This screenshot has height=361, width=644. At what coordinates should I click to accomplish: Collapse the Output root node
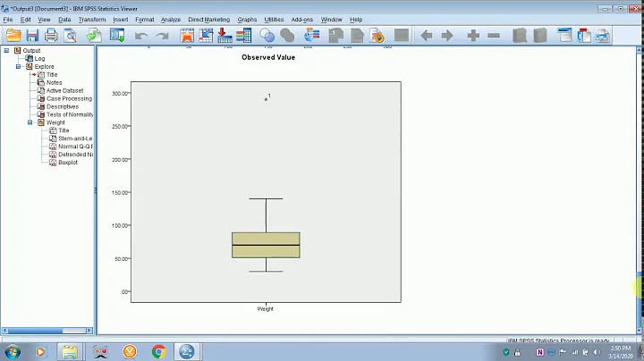(x=6, y=50)
